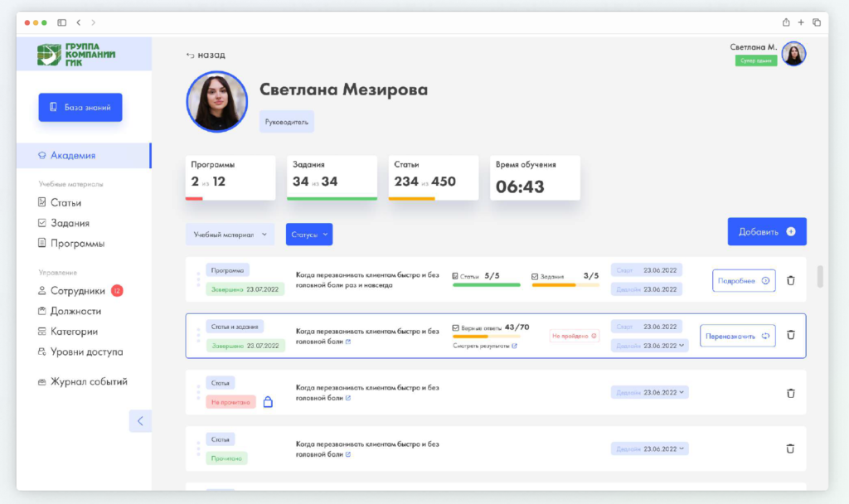Open a new tab with the plus icon
Image resolution: width=849 pixels, height=504 pixels.
click(801, 22)
